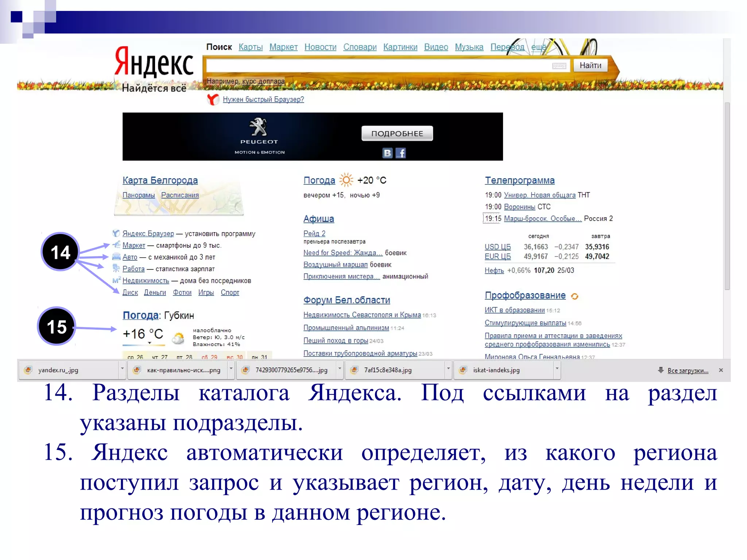Open the Видео tab
747x560 pixels.
tap(436, 47)
